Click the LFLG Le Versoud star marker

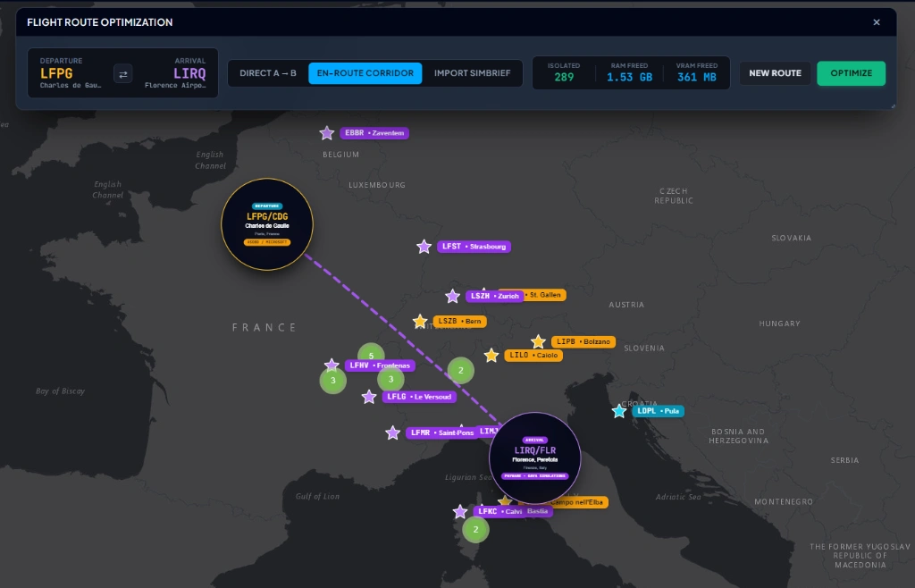tap(369, 398)
